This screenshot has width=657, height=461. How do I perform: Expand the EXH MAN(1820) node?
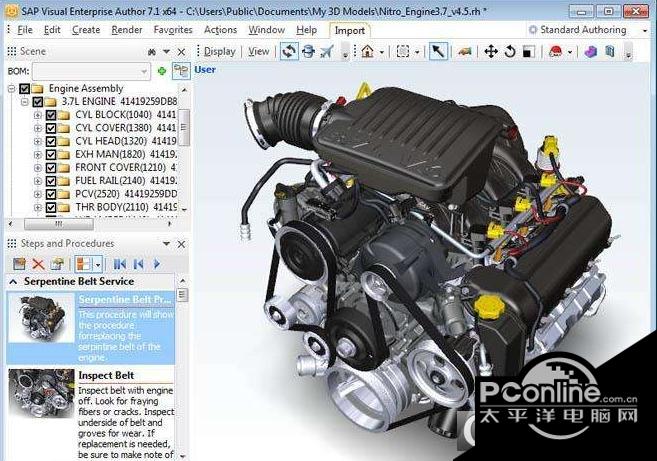[x=38, y=155]
